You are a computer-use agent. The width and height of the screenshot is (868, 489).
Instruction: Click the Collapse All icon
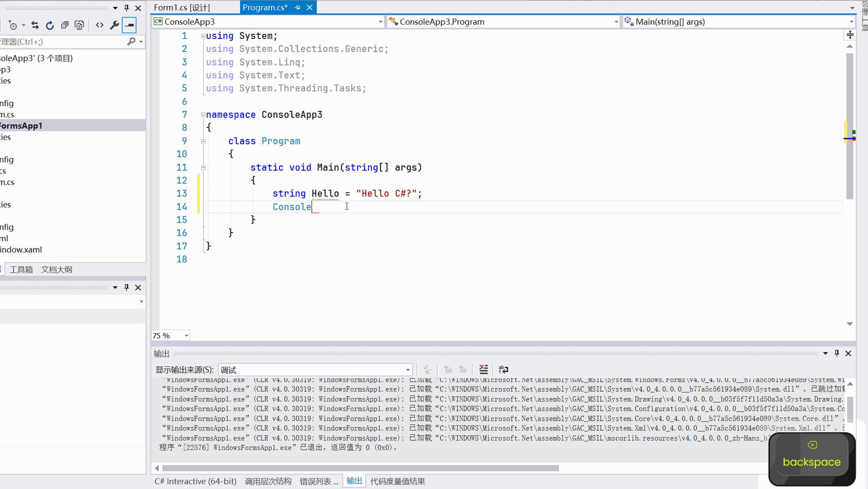(65, 25)
